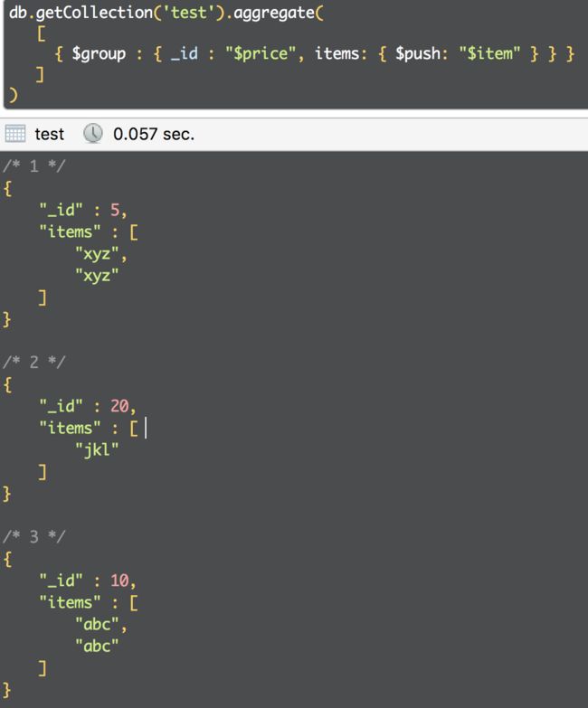Click the 'aggregate' method name in the query
This screenshot has height=708, width=588.
tap(274, 14)
